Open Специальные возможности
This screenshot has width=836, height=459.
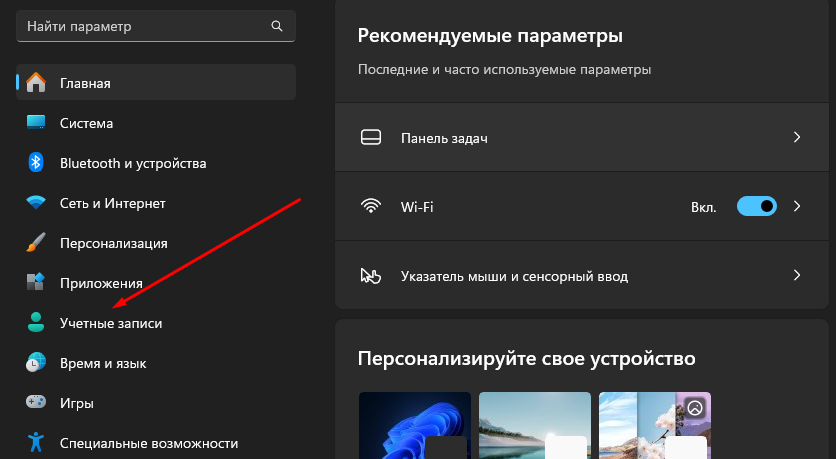(x=156, y=442)
